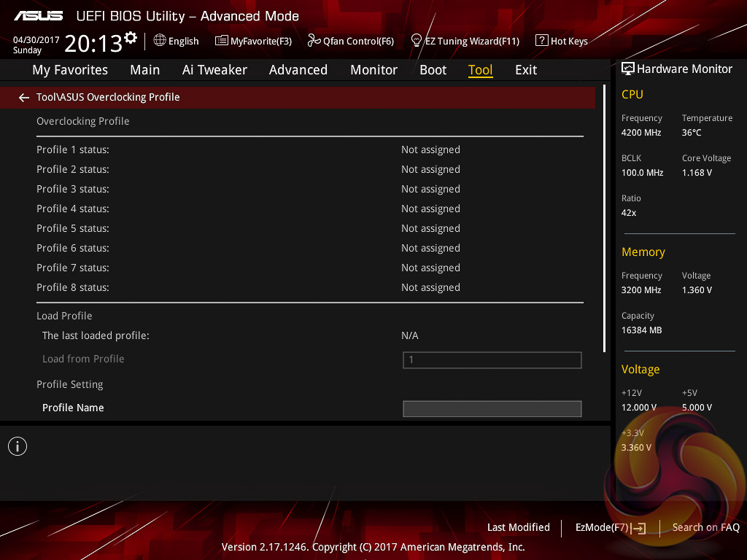
Task: Open the Qfan Control fan icon
Action: pyautogui.click(x=314, y=41)
